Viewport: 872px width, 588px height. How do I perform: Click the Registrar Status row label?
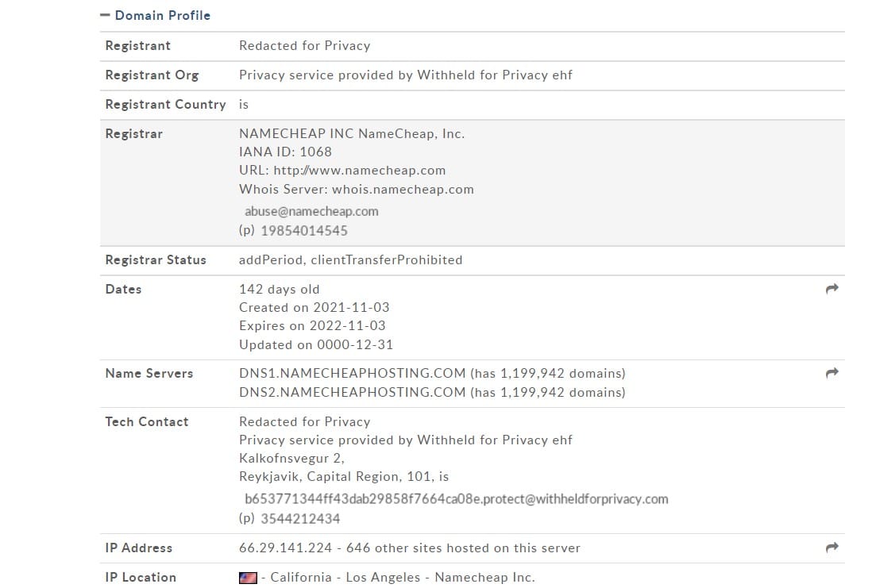[x=156, y=259]
